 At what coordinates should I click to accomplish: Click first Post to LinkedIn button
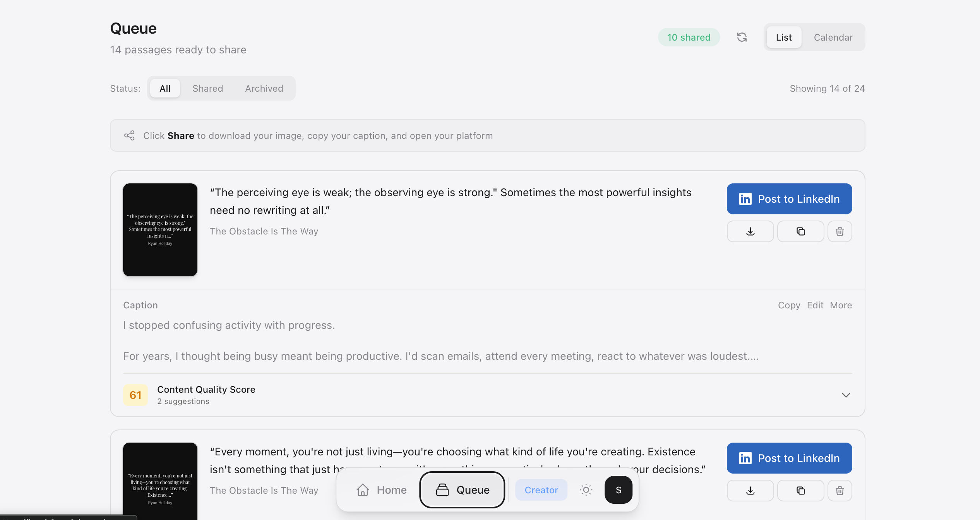(x=789, y=199)
